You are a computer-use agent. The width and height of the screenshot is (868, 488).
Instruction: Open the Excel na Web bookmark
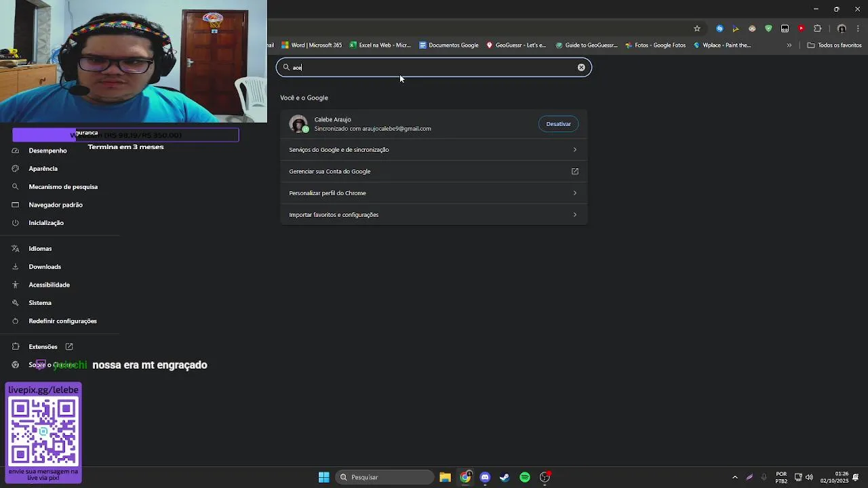[380, 45]
